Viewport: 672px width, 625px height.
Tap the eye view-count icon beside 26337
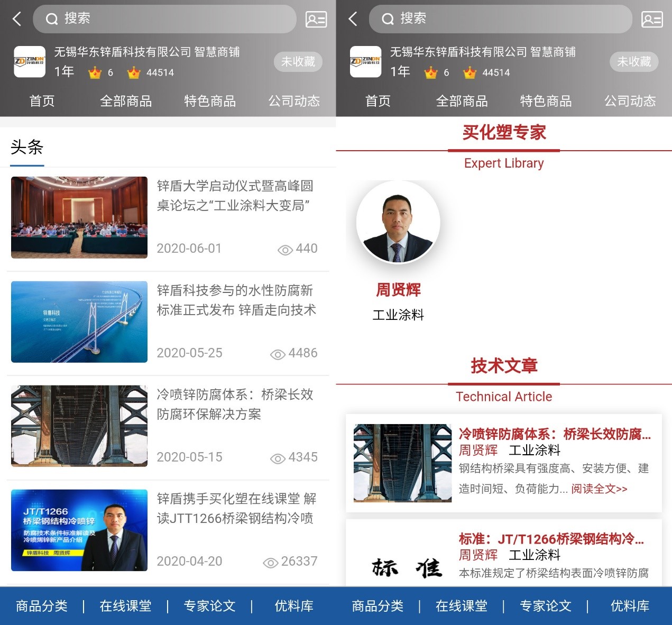pos(270,563)
